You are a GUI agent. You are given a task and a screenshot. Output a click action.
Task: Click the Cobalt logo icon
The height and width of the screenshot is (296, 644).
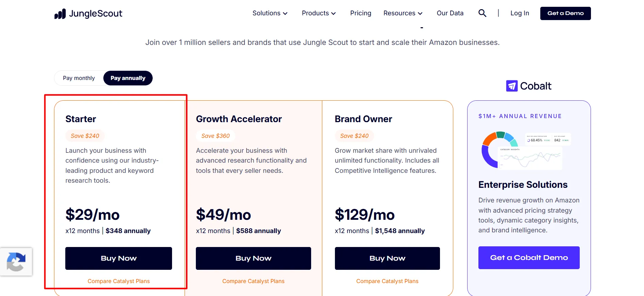(x=512, y=86)
